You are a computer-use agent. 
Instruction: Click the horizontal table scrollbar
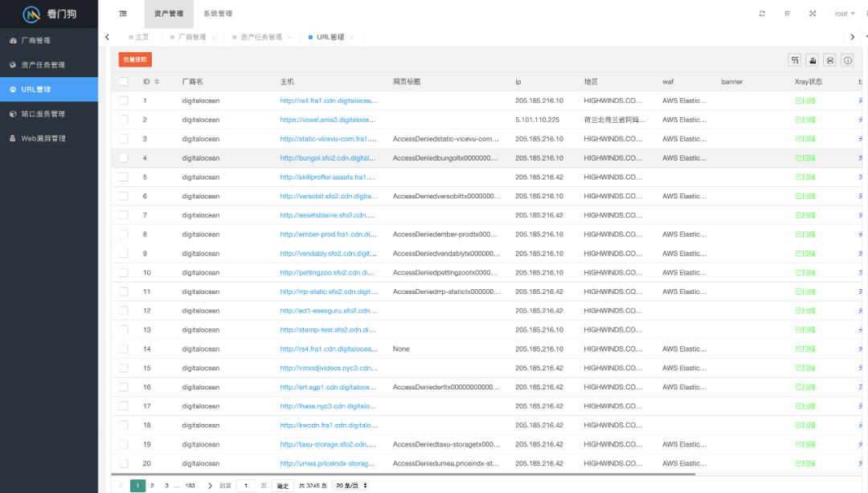tap(403, 475)
